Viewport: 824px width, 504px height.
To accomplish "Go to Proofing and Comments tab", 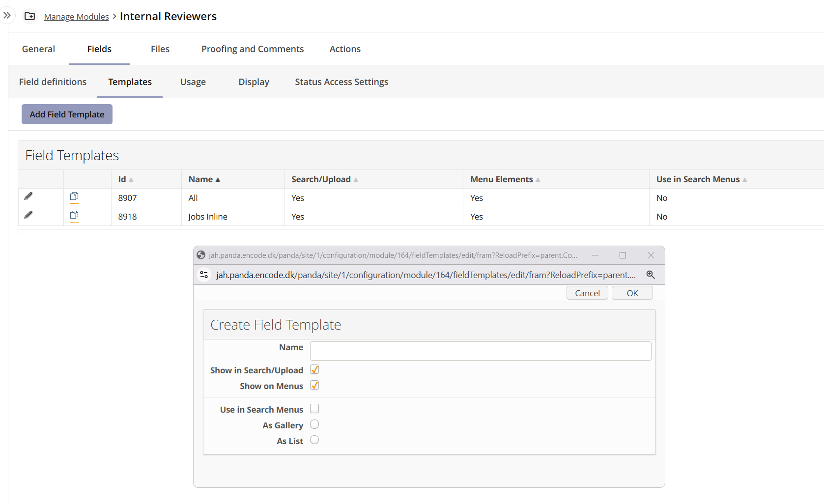I will pos(253,49).
